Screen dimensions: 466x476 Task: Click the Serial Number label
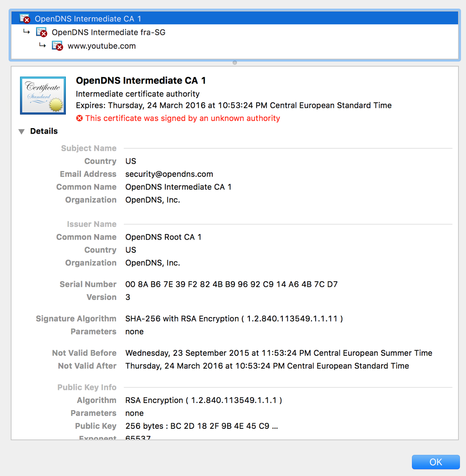[x=88, y=284]
